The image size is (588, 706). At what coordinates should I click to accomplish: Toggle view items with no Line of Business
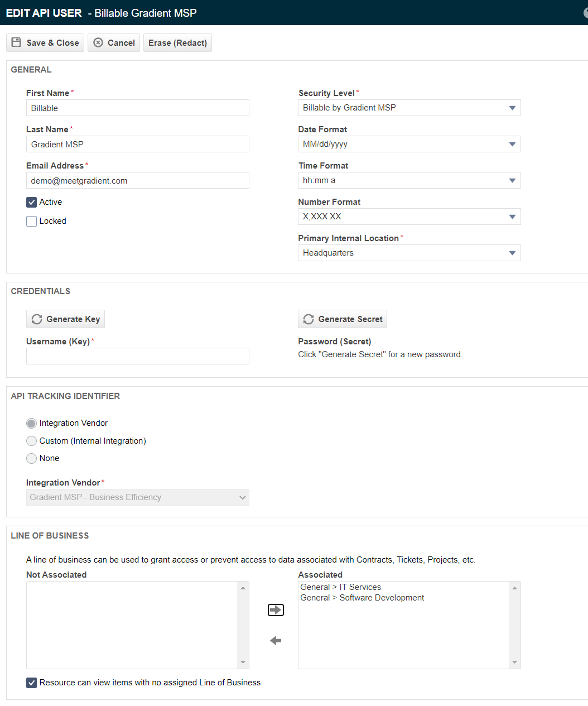point(32,683)
